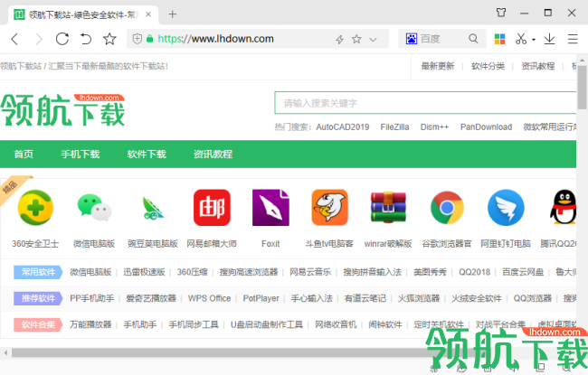The image size is (588, 375).
Task: Click the 网易邮箱大师 red mail icon
Action: point(212,208)
